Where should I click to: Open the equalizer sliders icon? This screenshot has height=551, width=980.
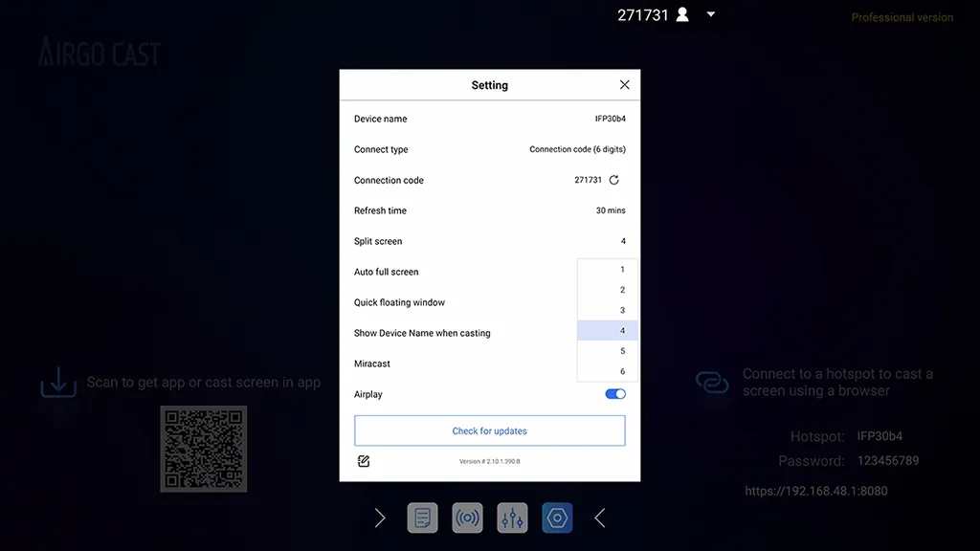(511, 518)
